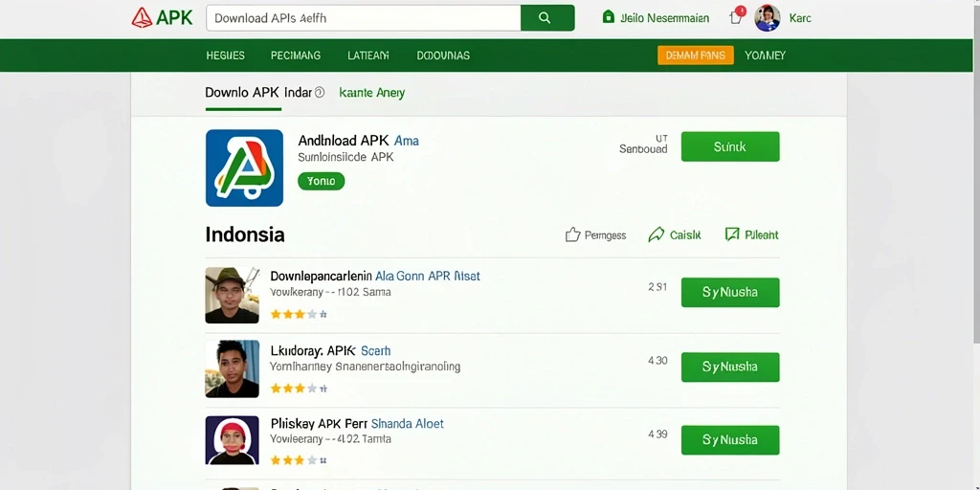Open the Downlepancarlenin thumbnail with hat
This screenshot has width=980, height=490.
click(x=232, y=295)
